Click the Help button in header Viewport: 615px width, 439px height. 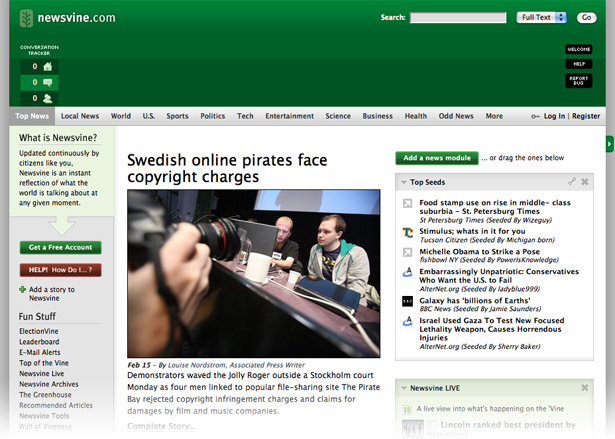click(579, 64)
